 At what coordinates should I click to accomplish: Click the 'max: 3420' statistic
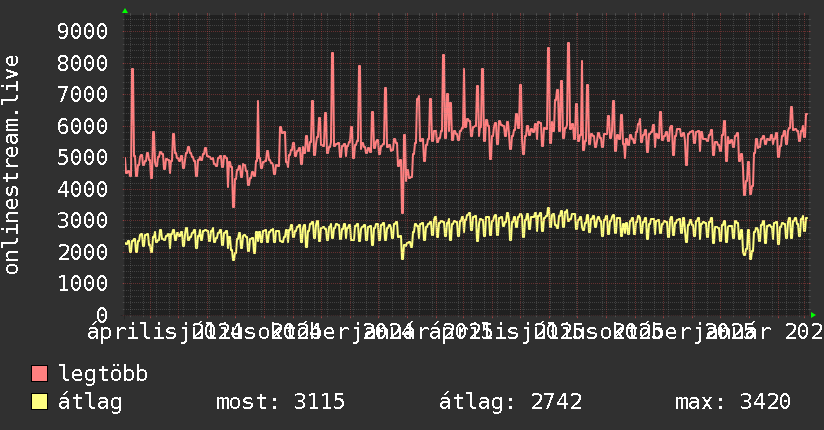[733, 402]
